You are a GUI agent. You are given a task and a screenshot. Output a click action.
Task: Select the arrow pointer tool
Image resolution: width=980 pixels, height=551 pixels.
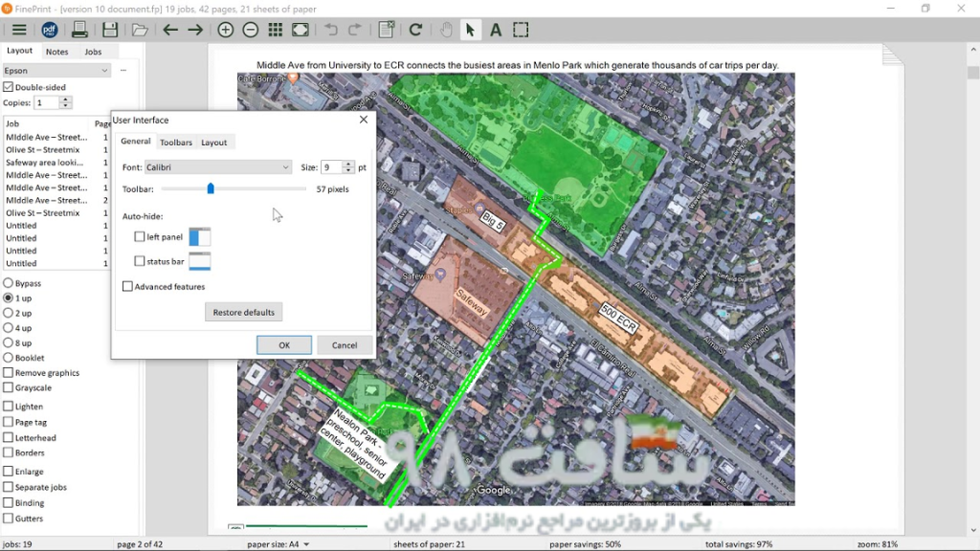pyautogui.click(x=470, y=30)
